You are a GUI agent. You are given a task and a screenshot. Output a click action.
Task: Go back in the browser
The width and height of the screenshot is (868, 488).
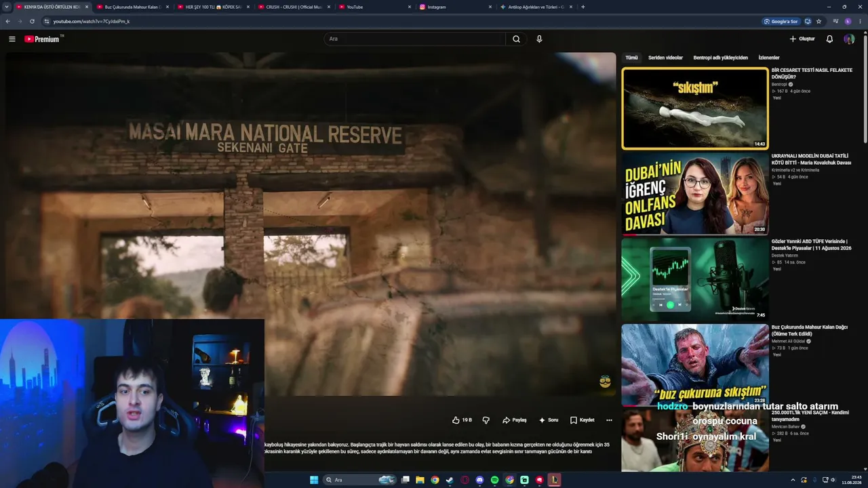[8, 22]
